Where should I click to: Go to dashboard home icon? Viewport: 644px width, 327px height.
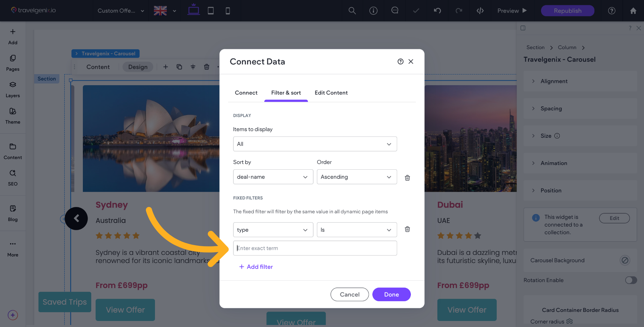(633, 11)
